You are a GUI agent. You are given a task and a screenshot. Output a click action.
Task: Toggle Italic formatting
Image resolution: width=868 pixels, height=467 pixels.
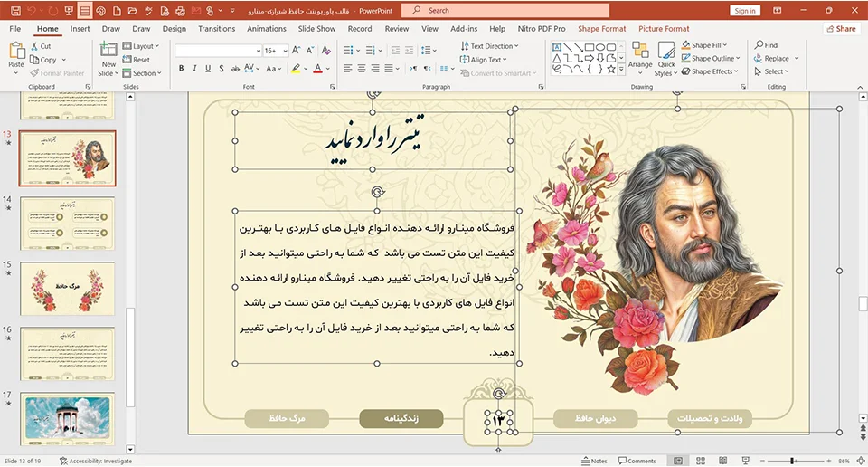click(x=194, y=69)
